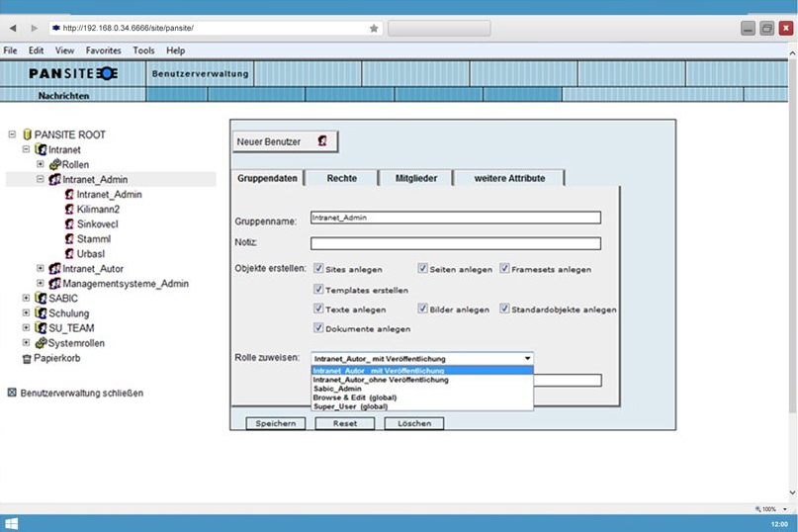Click the SABIC group icon
Screen dimensions: 798x532
(41, 299)
